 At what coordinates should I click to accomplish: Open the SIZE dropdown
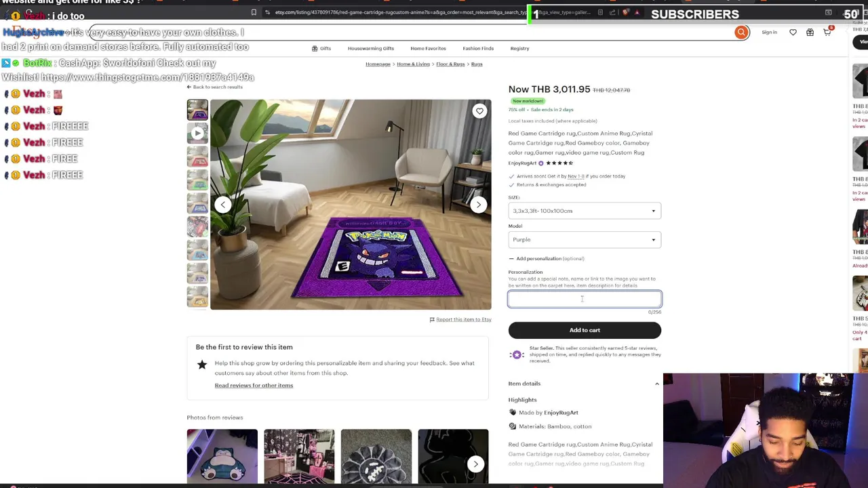click(585, 211)
